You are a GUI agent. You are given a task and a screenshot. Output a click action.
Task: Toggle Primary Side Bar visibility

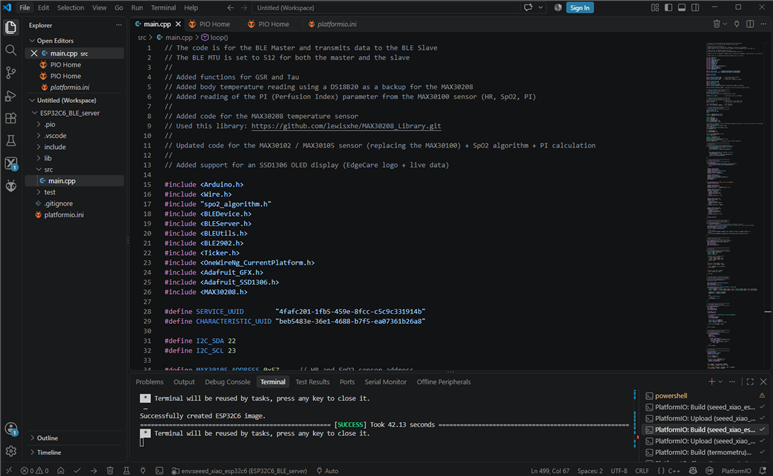coord(668,7)
